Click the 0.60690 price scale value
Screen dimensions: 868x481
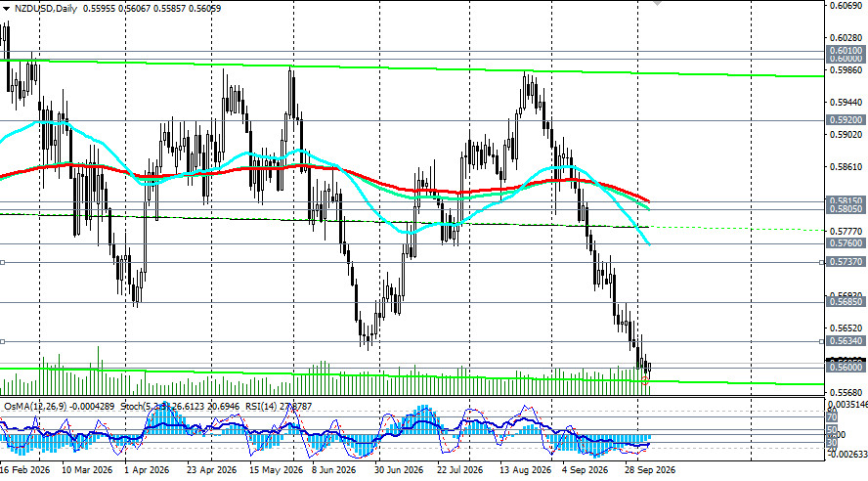846,6
